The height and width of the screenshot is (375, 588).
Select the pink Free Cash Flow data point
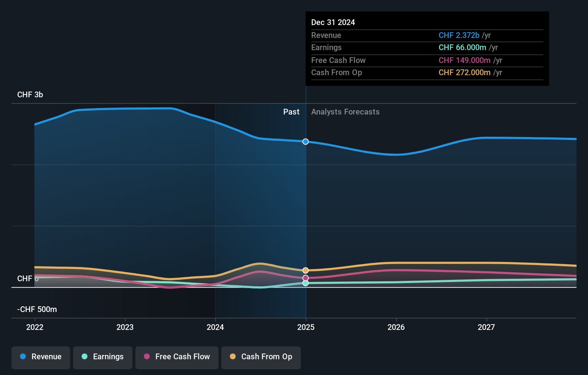click(305, 278)
